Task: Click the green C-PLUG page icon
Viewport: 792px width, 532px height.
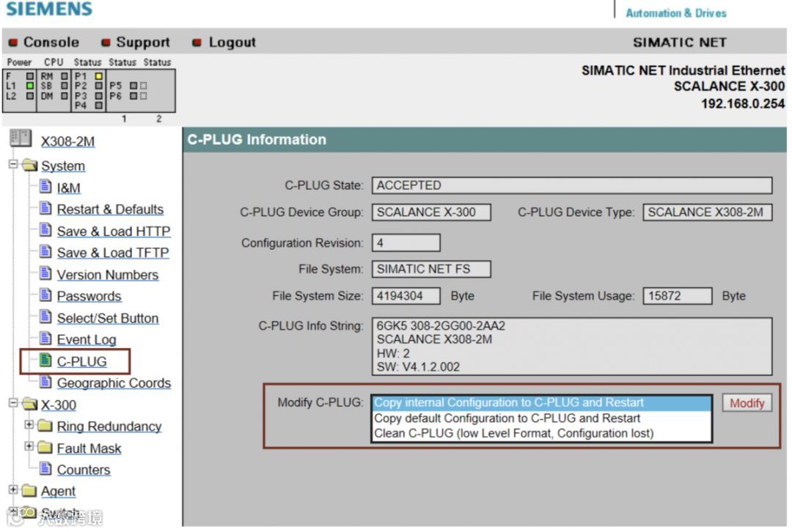Action: (46, 361)
